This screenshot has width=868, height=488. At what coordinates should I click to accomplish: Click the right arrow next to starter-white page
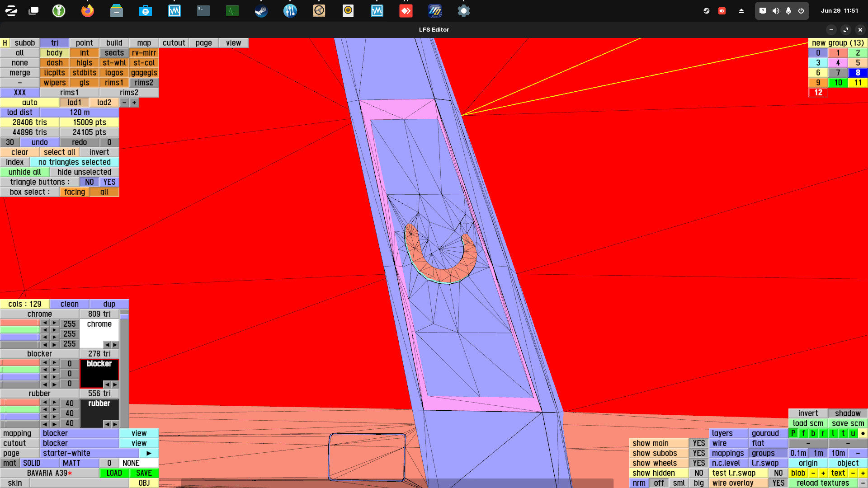coord(149,453)
